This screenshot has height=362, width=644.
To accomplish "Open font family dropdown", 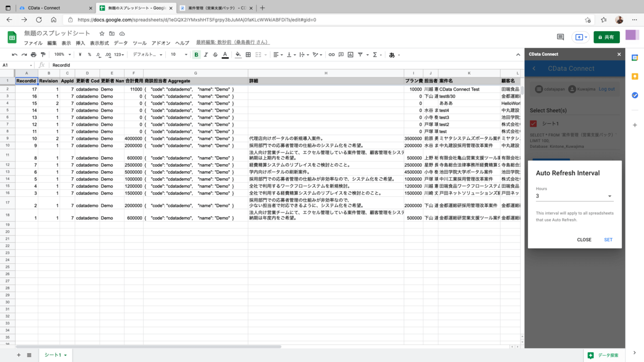I will 148,55.
